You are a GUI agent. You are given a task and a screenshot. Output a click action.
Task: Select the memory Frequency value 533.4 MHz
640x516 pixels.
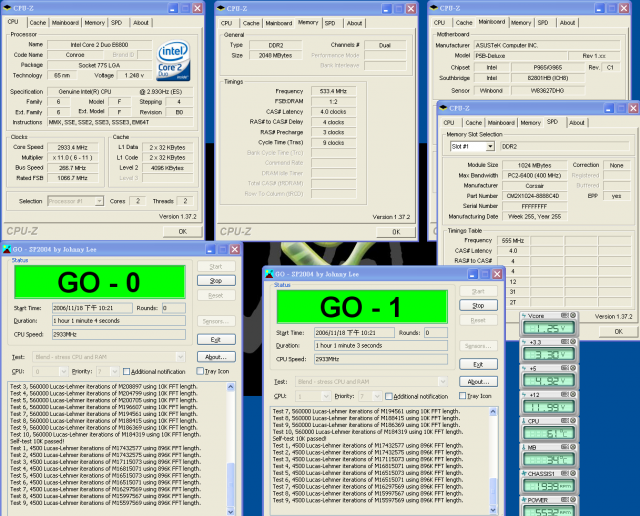click(333, 91)
